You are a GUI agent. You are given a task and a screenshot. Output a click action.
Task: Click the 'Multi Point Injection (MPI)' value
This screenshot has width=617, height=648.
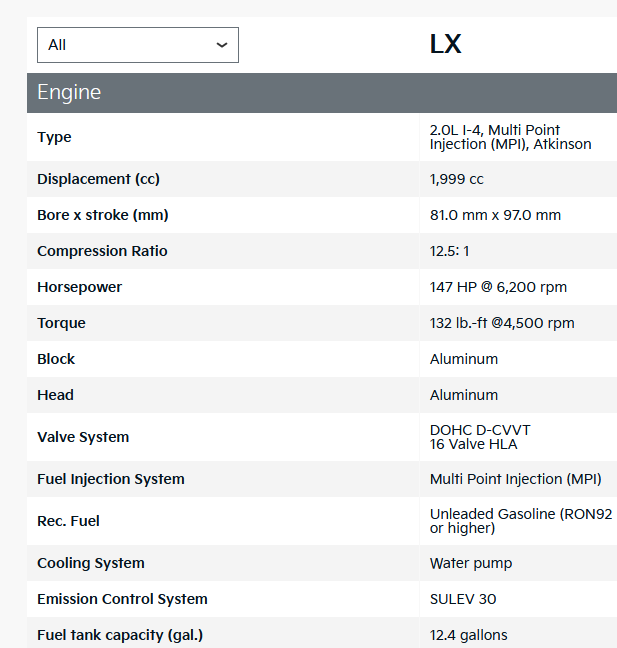(515, 479)
